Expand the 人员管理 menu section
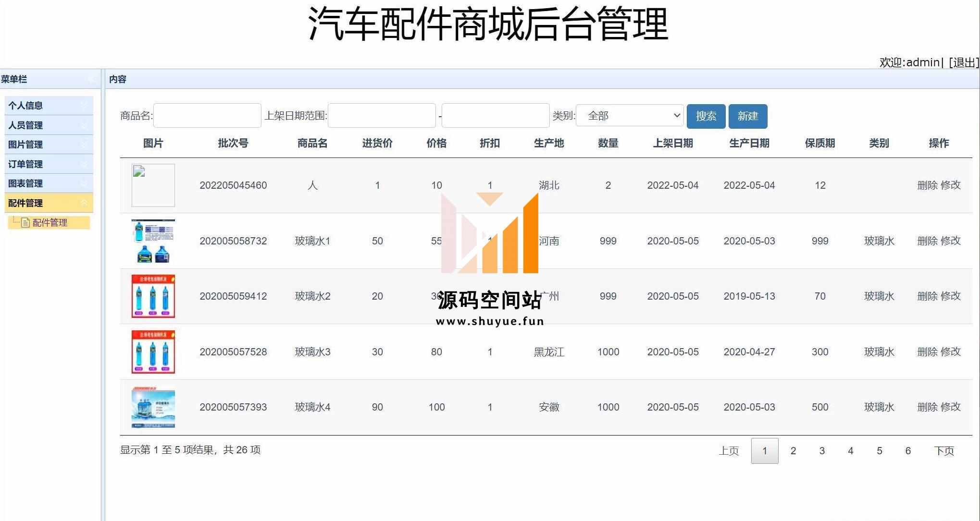 49,125
